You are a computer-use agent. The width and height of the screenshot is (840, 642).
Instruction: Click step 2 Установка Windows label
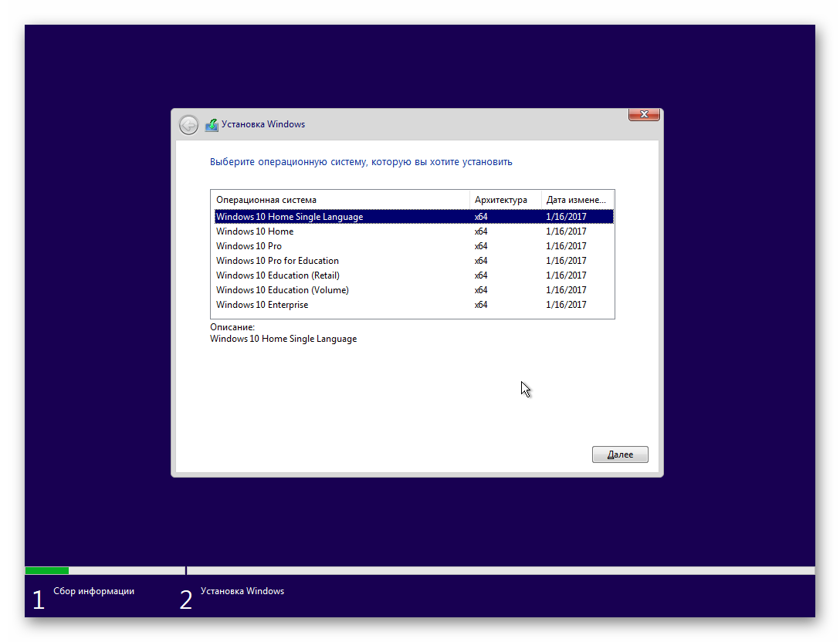click(x=242, y=591)
